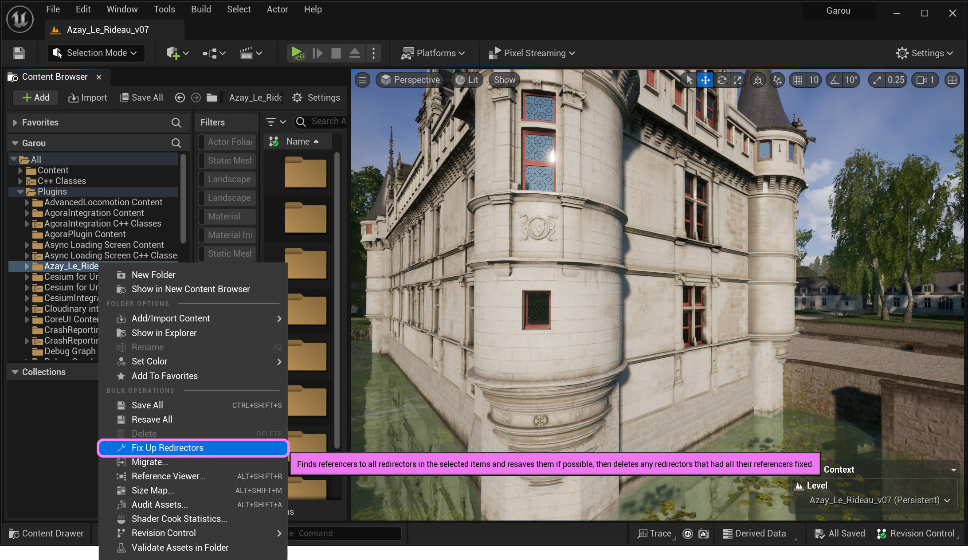Toggle rotation snapping angle icon
Viewport: 968px width, 560px height.
[x=835, y=80]
